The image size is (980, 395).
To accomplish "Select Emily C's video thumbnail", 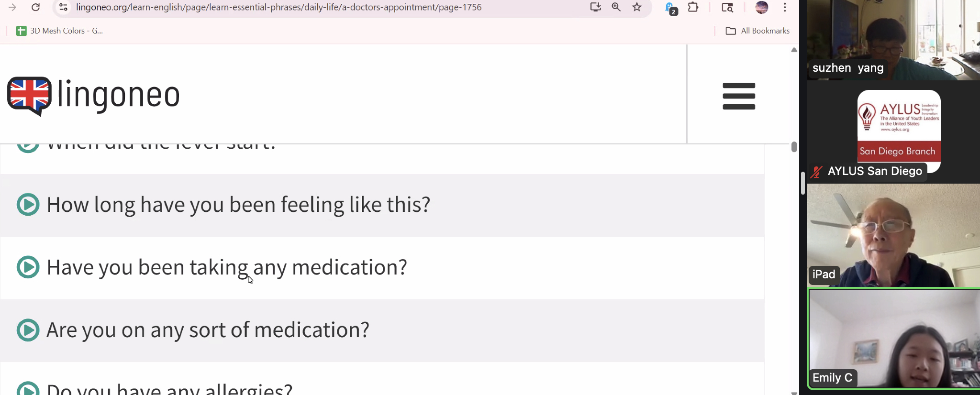I will pos(894,339).
